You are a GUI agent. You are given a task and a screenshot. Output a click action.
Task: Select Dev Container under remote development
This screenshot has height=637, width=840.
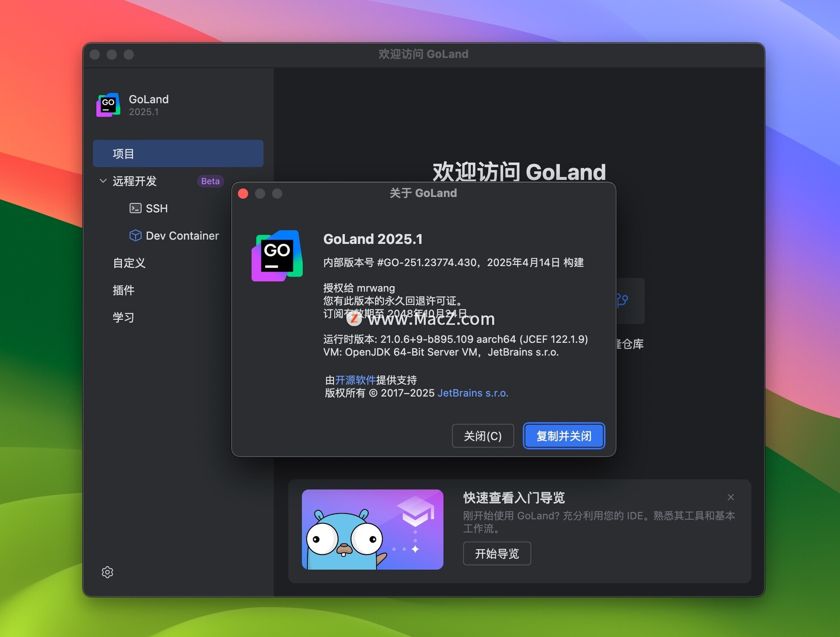(182, 235)
